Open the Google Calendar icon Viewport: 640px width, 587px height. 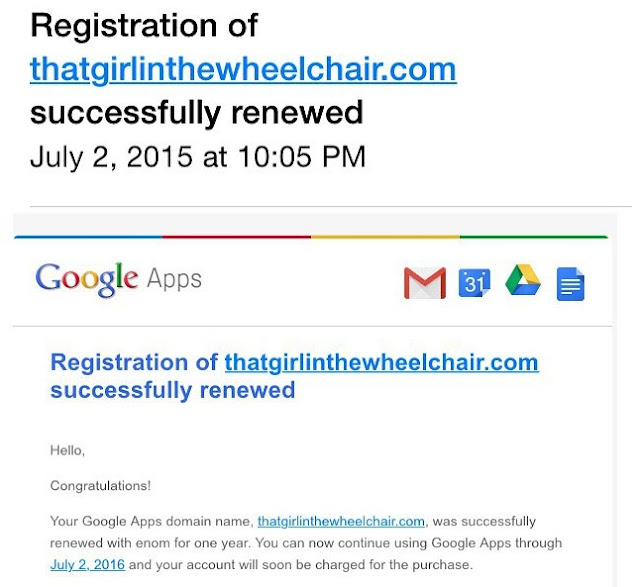point(474,283)
